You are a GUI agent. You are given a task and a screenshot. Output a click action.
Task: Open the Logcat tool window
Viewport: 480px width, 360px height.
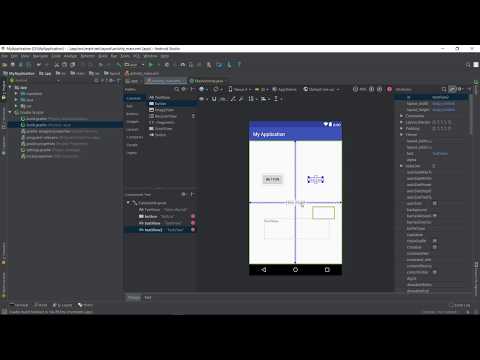pyautogui.click(x=63, y=305)
